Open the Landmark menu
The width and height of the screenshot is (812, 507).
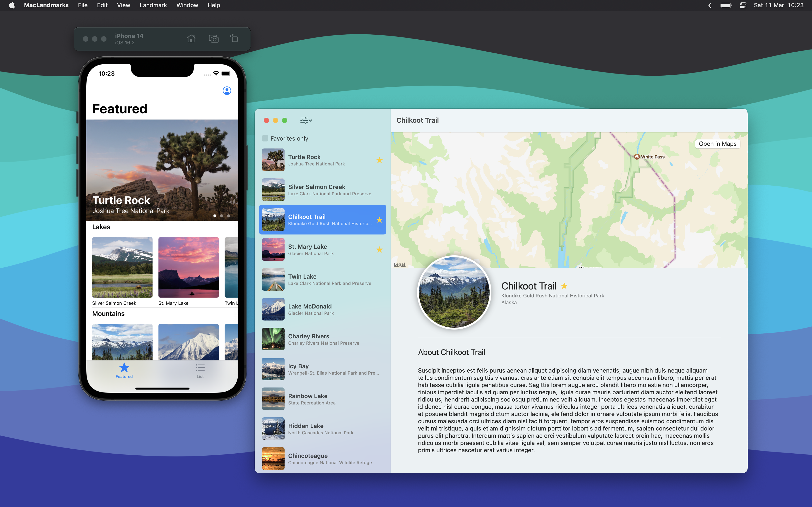coord(153,5)
